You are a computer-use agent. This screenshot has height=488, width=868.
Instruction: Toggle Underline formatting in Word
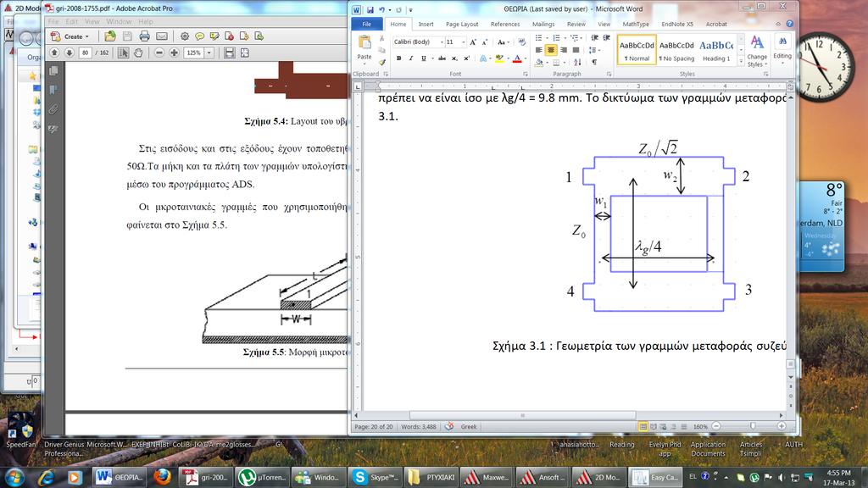pos(424,58)
